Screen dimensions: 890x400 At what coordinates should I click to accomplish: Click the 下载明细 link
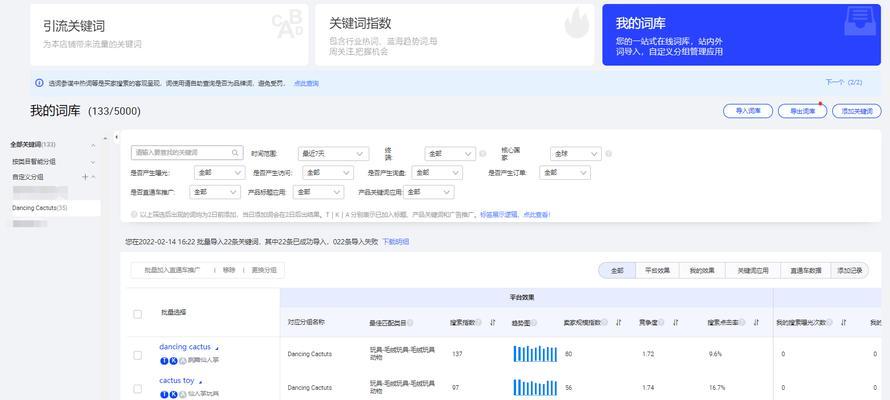click(396, 242)
